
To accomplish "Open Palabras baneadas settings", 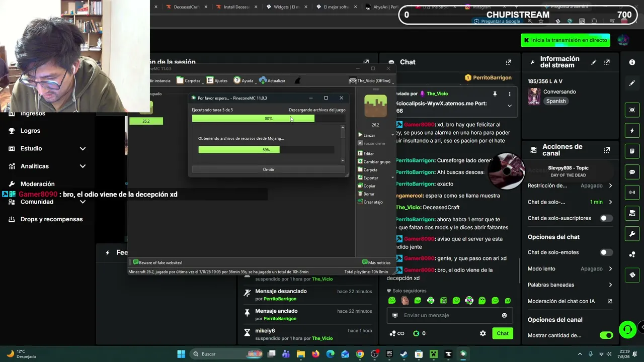I will coord(570,285).
